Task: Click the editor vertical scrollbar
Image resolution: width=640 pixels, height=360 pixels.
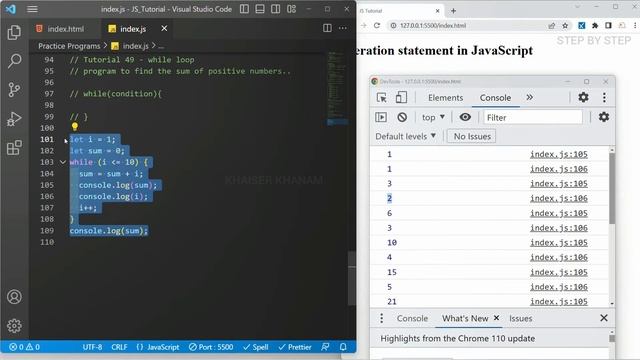Action: pos(352,279)
